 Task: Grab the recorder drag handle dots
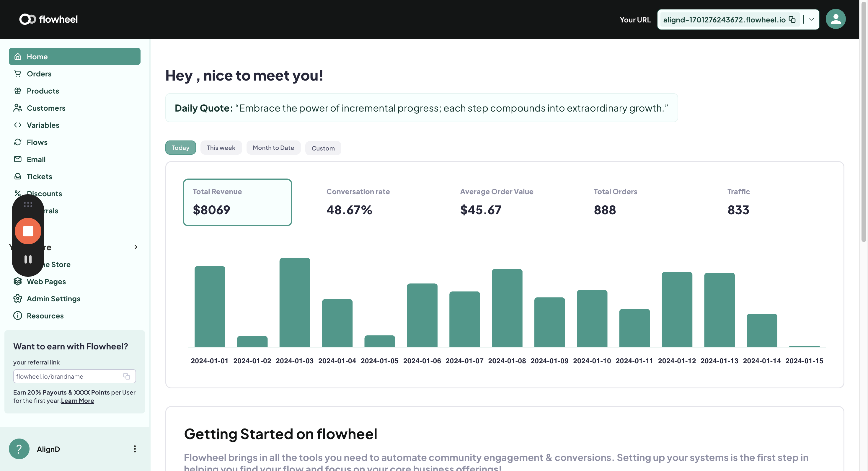pyautogui.click(x=28, y=205)
